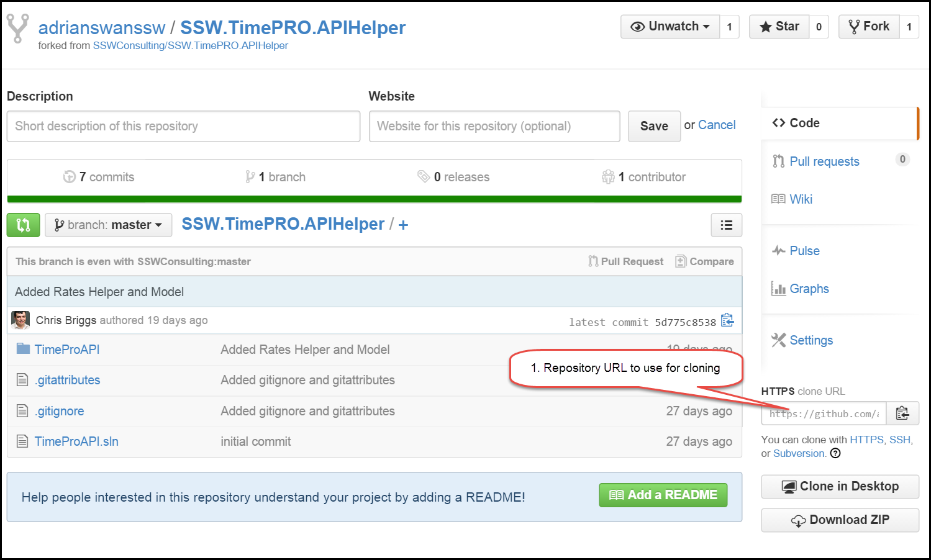
Task: Click SSW.TimePRO.APIHelper breadcrumb path link
Action: click(x=283, y=224)
